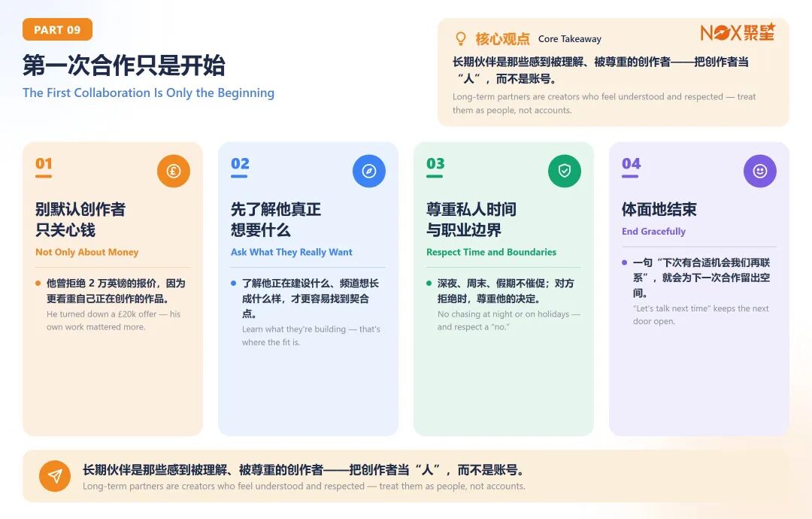Click the Not Only About Money subtitle

(x=87, y=252)
